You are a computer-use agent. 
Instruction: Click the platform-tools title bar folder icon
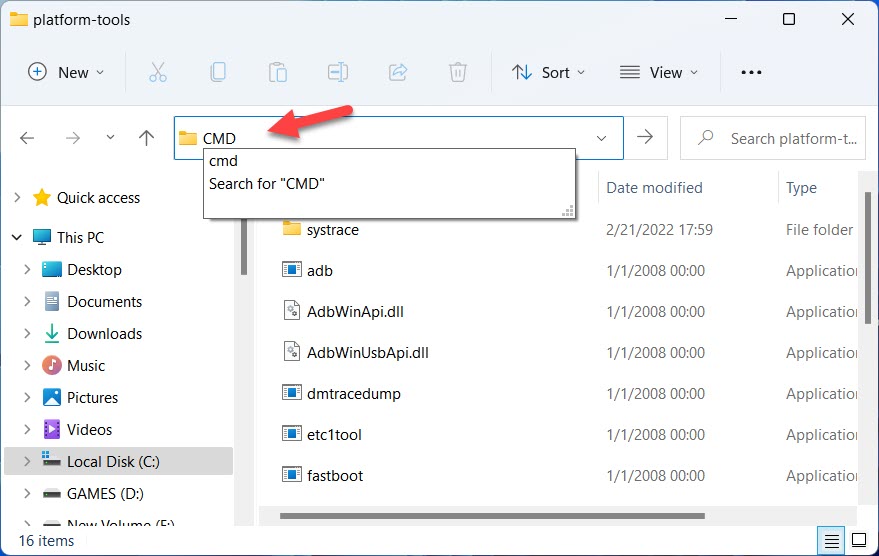(x=18, y=19)
